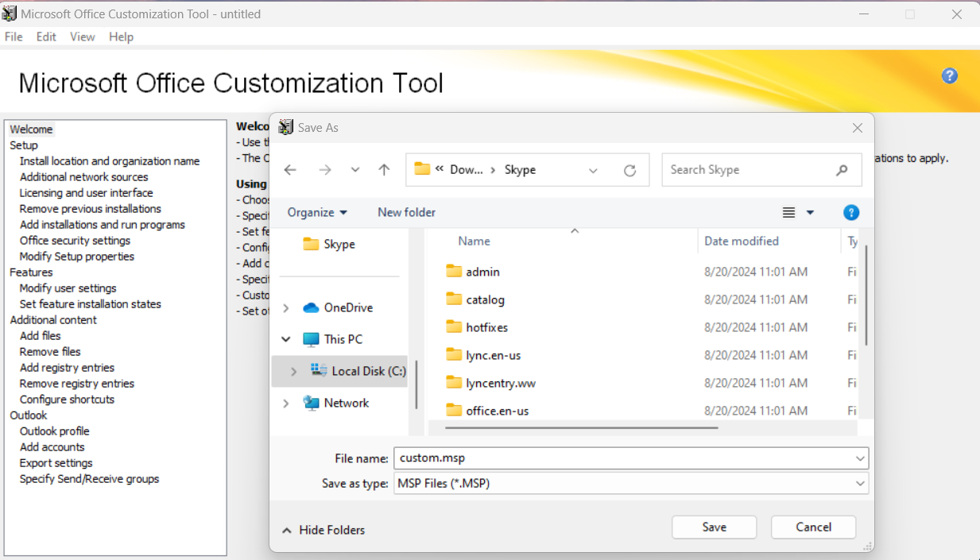980x560 pixels.
Task: Select the OneDrive cloud icon in navigation pane
Action: click(311, 307)
